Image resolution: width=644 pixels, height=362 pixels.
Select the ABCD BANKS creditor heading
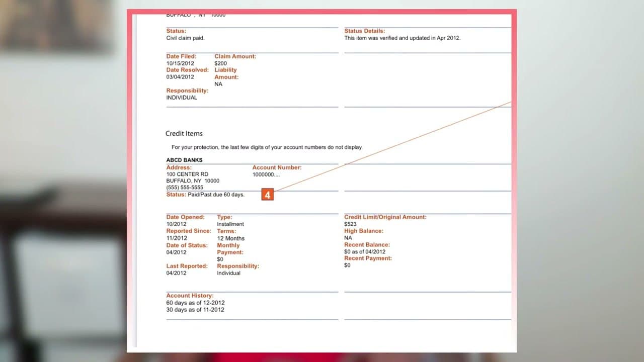point(184,160)
